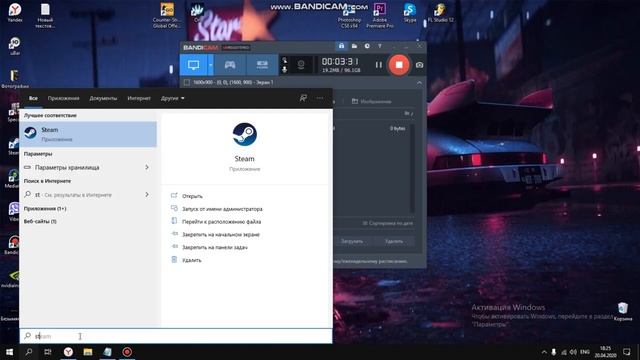The width and height of the screenshot is (640, 360).
Task: Choose Закрепить на начальном экране
Action: point(221,235)
